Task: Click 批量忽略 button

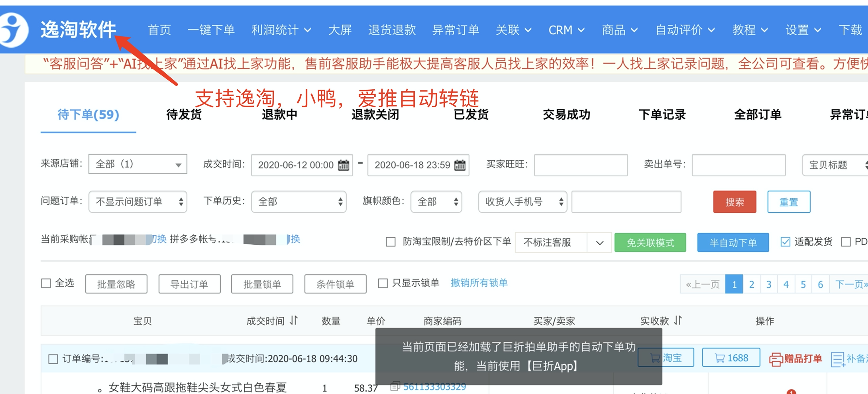Action: [x=116, y=284]
